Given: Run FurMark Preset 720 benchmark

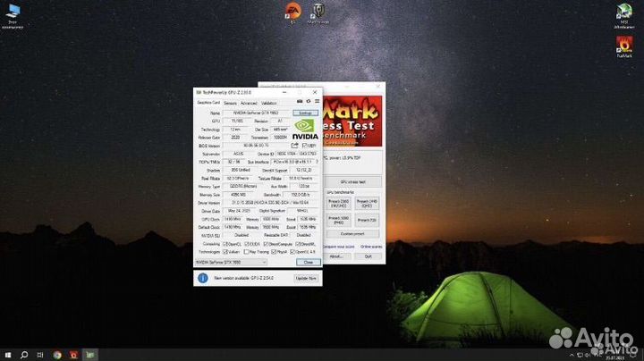Looking at the screenshot, I should [x=367, y=221].
